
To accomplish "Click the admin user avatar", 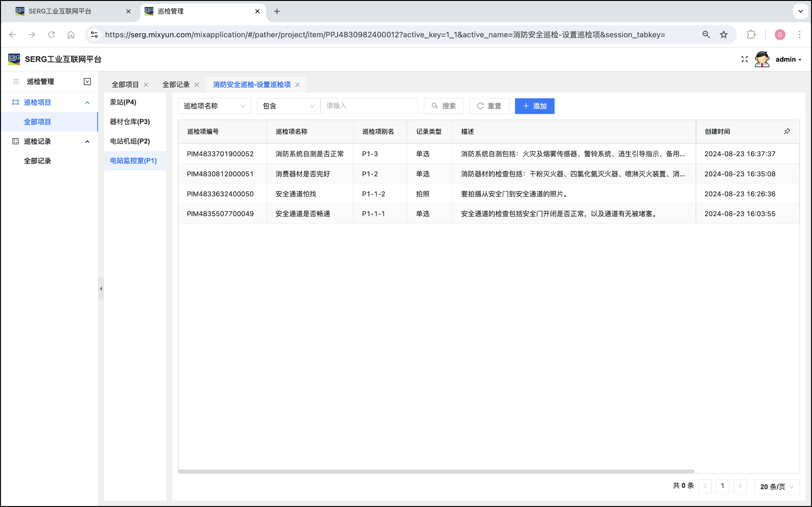I will pos(762,59).
